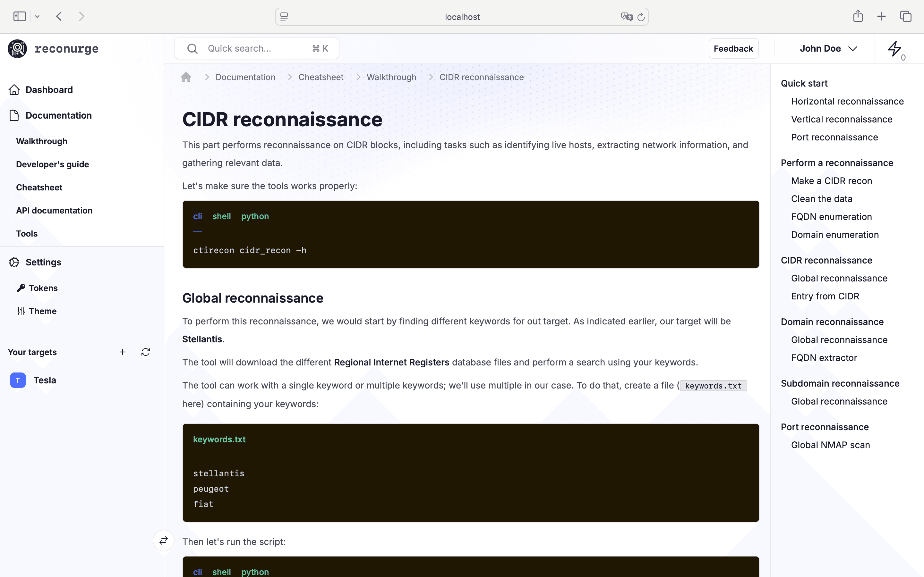Go to Cheatsheet breadcrumb link
The image size is (924, 577).
coord(321,78)
